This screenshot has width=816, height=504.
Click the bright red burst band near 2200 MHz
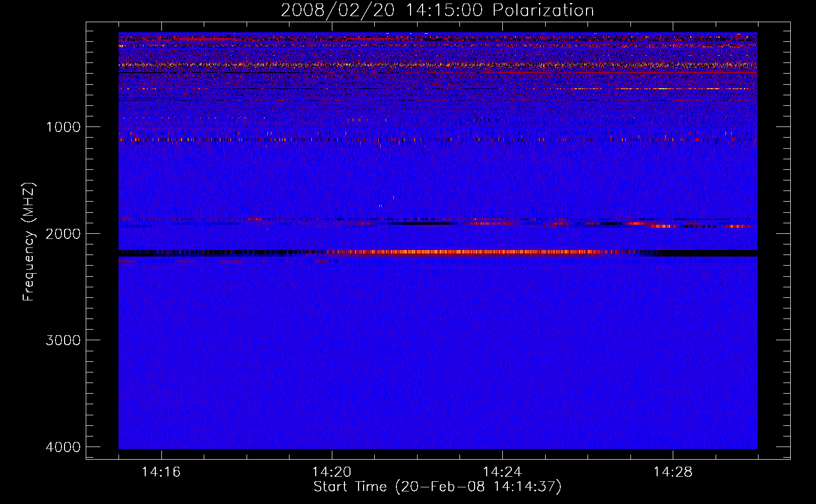(469, 252)
